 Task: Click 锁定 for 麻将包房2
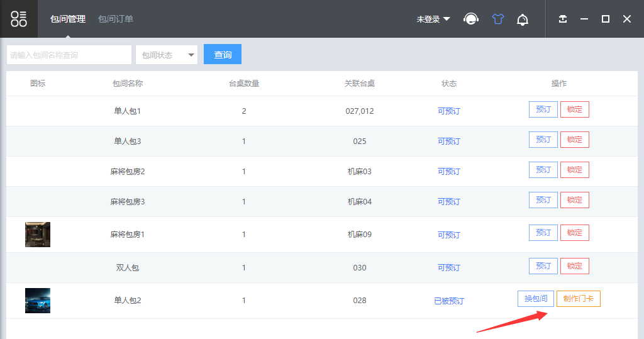coord(575,170)
